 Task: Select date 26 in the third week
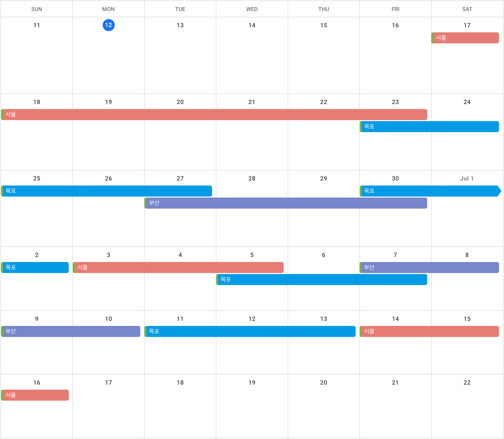(108, 179)
